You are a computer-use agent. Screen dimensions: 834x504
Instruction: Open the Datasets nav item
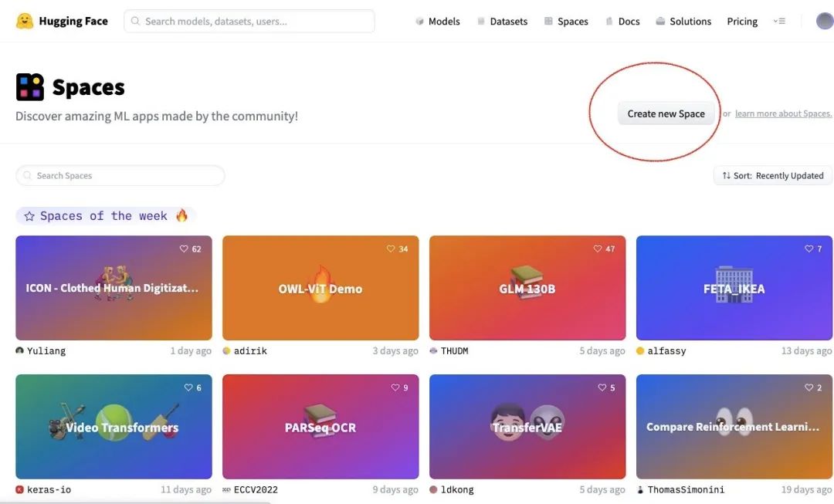pyautogui.click(x=503, y=22)
